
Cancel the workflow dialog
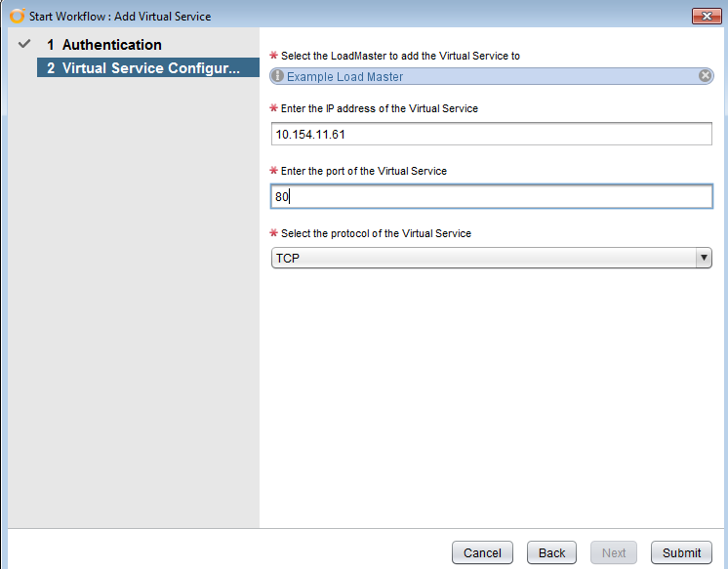[x=482, y=552]
